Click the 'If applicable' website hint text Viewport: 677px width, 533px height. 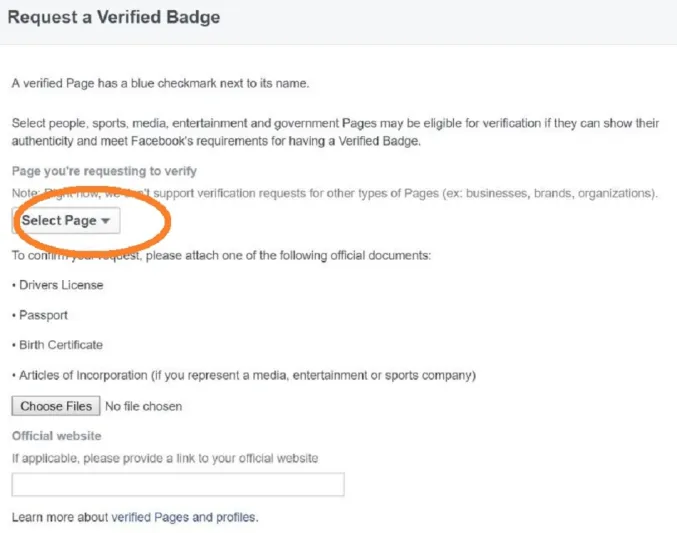tap(165, 458)
